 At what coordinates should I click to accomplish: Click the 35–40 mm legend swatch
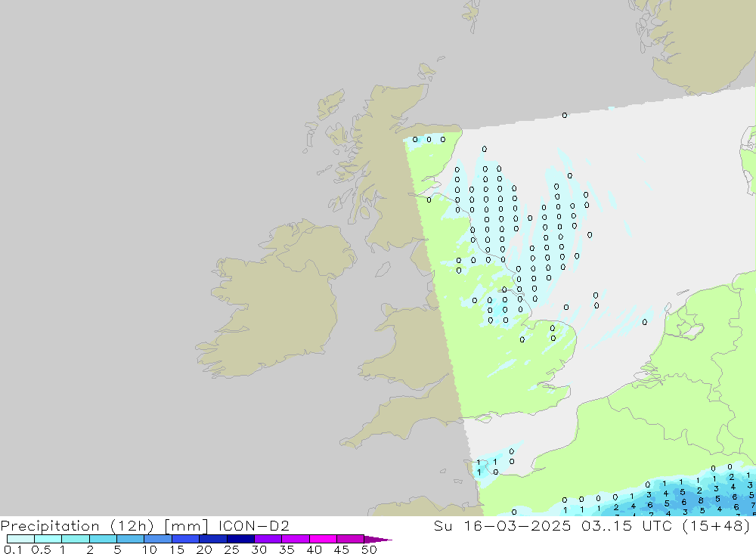click(x=296, y=539)
